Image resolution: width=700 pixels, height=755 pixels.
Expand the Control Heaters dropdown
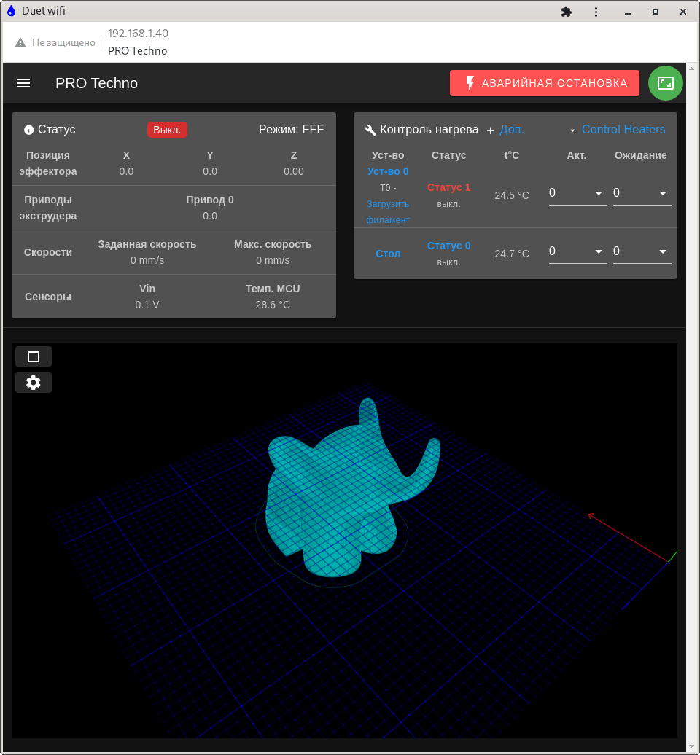pos(617,130)
